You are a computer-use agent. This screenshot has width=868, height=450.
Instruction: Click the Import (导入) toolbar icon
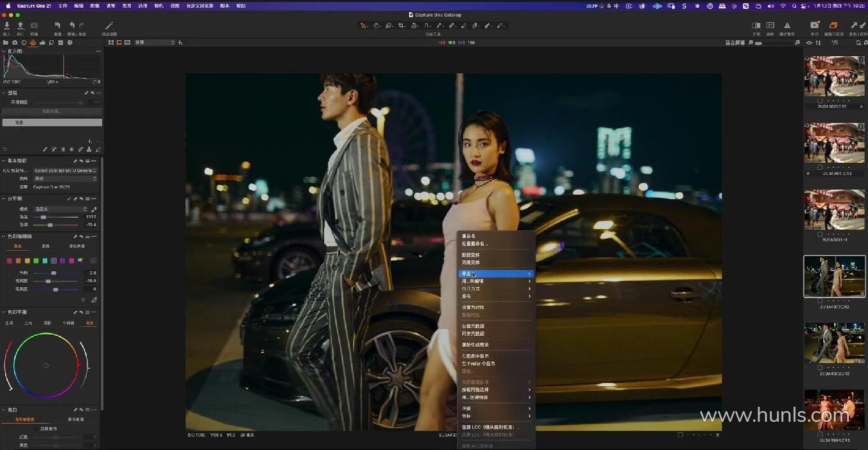click(x=6, y=26)
